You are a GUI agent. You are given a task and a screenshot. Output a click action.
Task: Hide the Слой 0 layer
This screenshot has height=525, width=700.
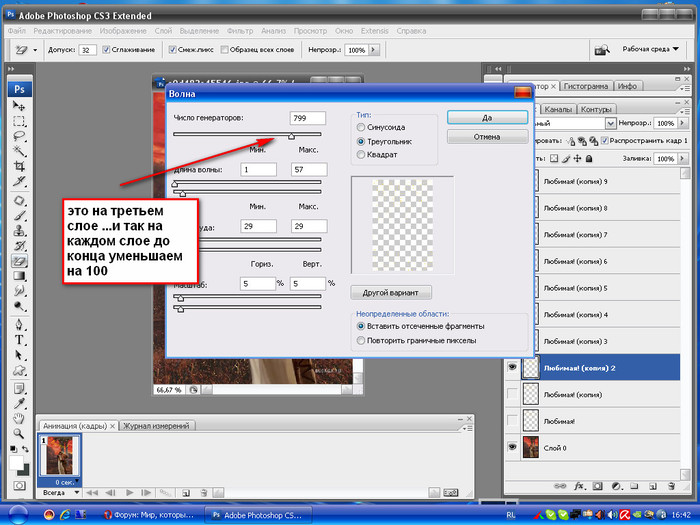point(512,447)
